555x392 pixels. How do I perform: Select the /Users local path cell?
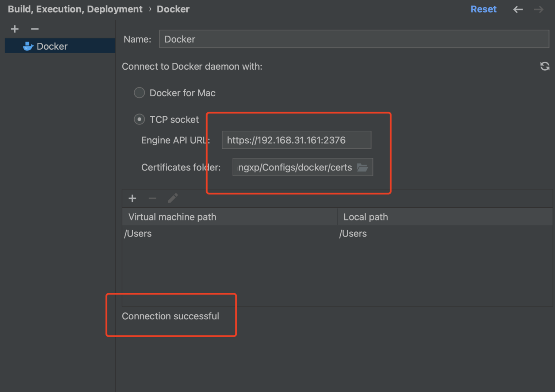click(x=445, y=234)
